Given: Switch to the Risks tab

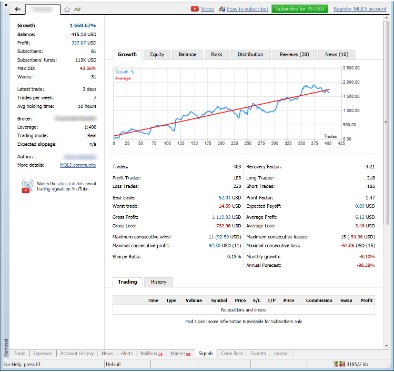Looking at the screenshot, I should [x=216, y=54].
